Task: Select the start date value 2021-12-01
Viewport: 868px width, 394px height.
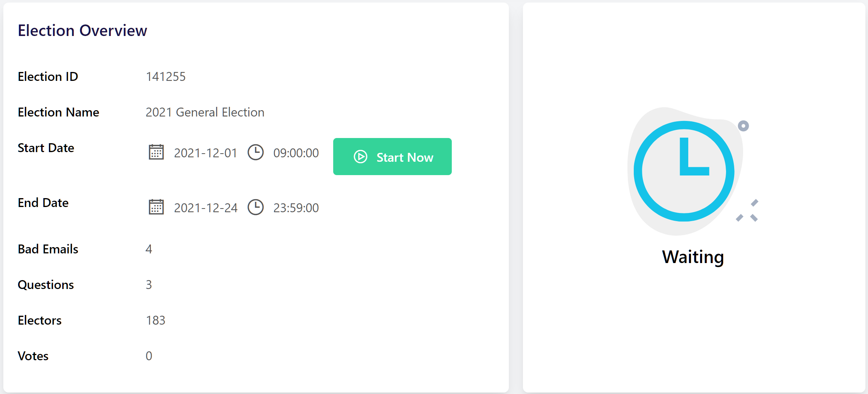Action: 205,153
